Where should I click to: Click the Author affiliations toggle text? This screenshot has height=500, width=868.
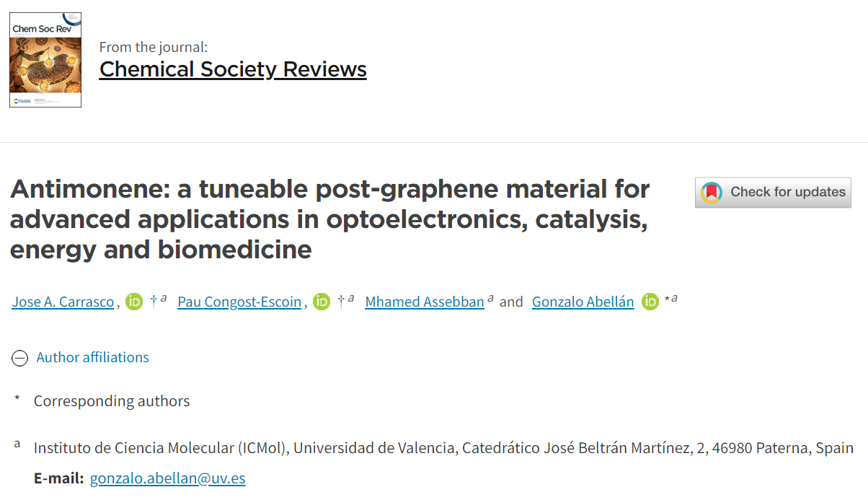tap(93, 357)
